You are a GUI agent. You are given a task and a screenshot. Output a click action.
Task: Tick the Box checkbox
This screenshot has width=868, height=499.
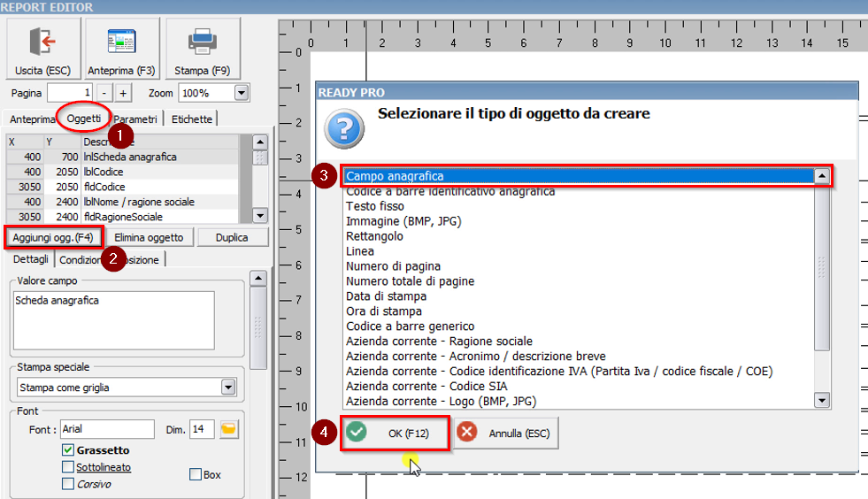pos(196,475)
